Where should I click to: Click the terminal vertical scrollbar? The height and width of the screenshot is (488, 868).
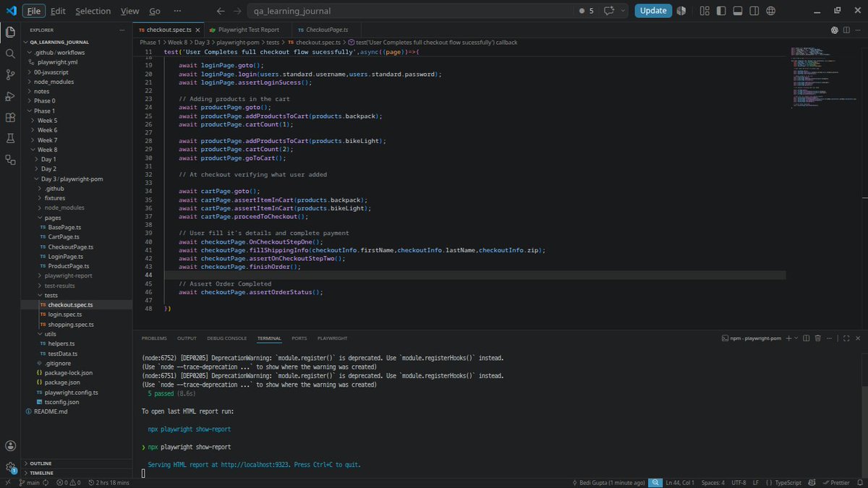(864, 432)
